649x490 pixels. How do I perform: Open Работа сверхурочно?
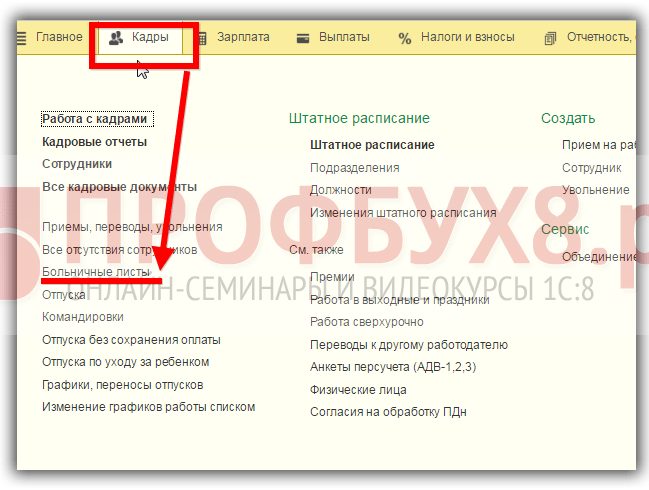click(x=367, y=322)
